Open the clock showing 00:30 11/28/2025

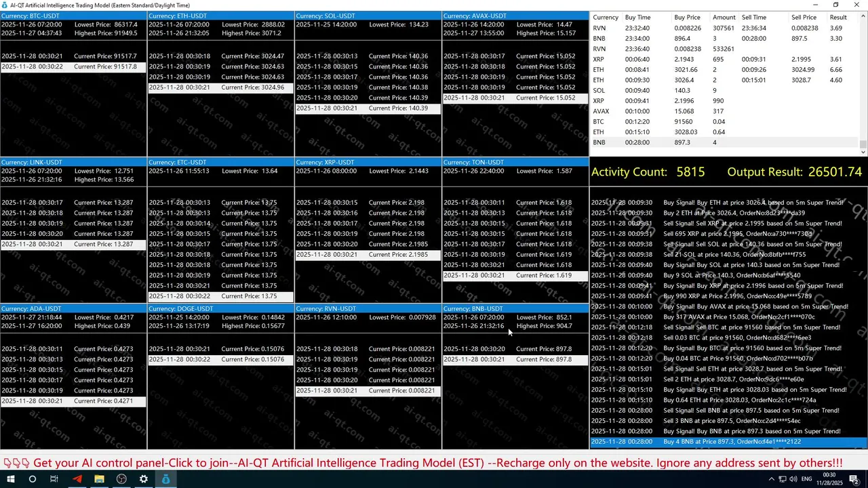[829, 479]
